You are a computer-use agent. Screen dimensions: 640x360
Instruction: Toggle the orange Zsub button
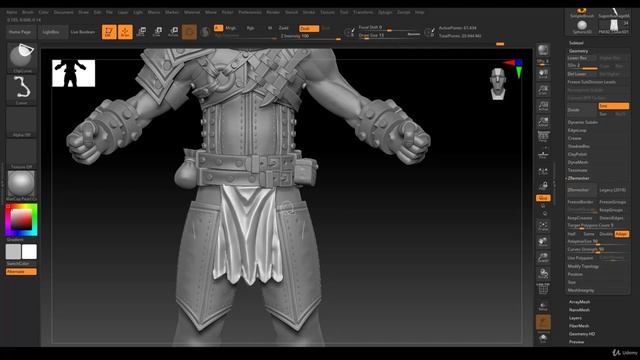point(309,28)
